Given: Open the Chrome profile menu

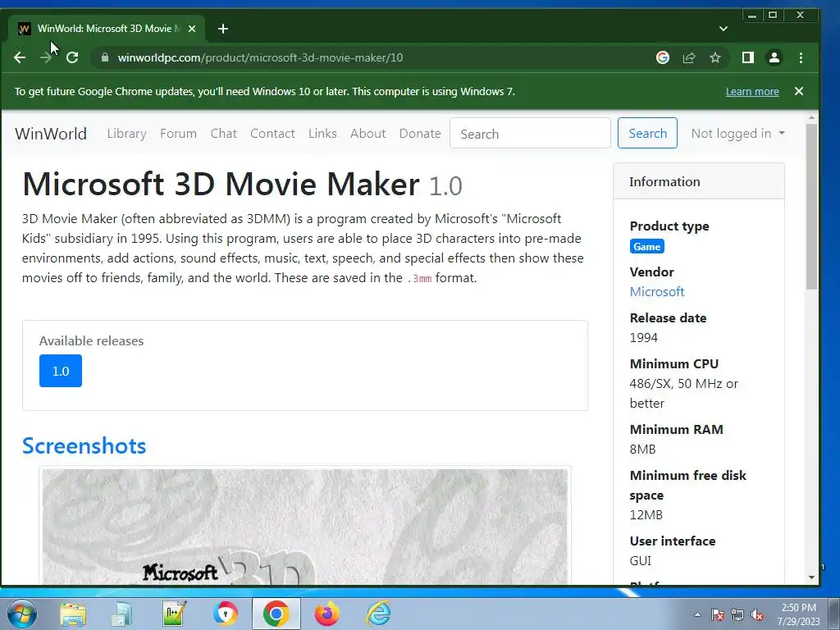Looking at the screenshot, I should click(774, 57).
